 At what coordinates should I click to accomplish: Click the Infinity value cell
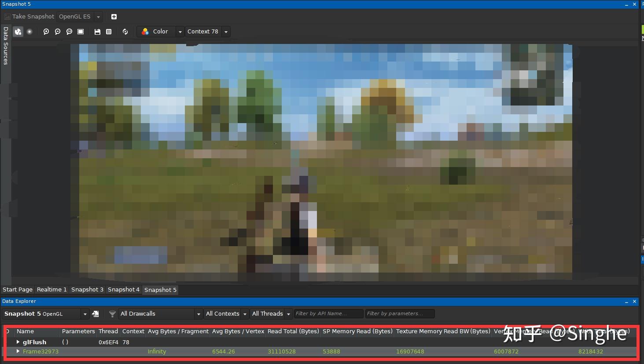tap(157, 352)
